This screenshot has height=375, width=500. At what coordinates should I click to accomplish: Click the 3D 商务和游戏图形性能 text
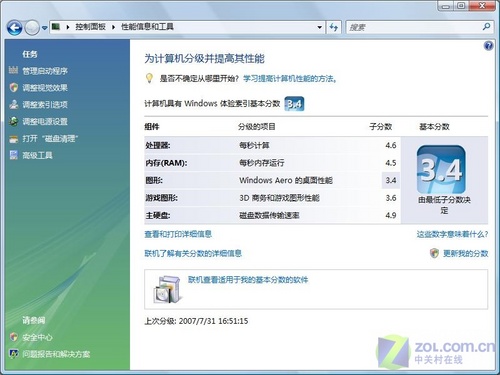(279, 198)
